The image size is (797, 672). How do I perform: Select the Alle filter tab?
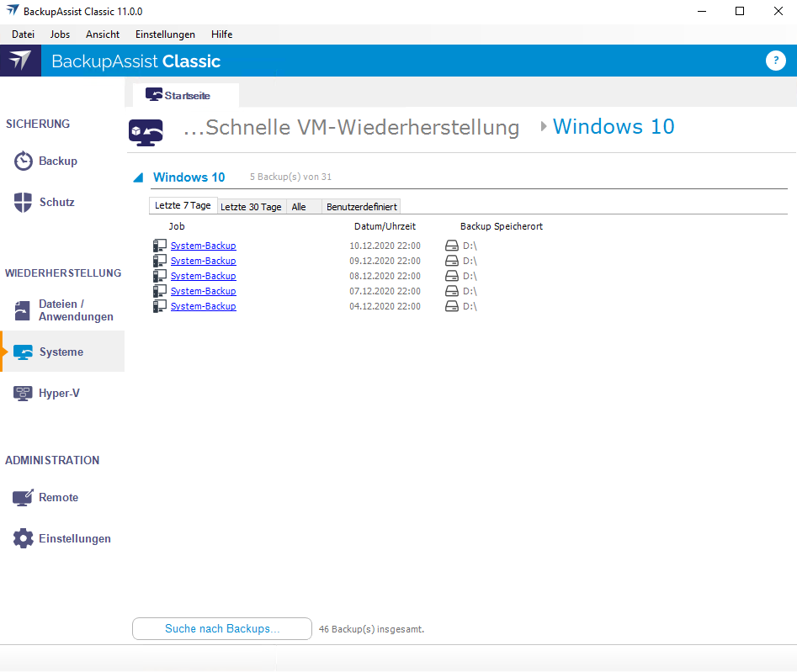pos(299,207)
